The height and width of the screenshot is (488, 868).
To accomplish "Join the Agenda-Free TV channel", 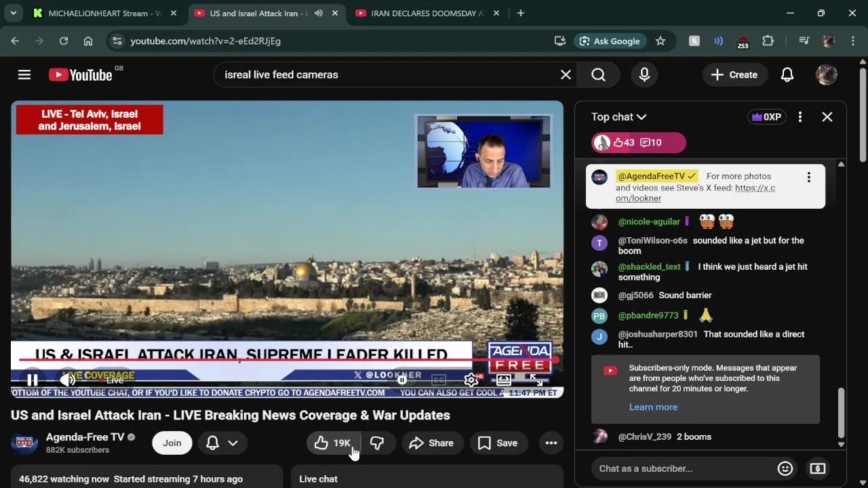I will click(172, 443).
